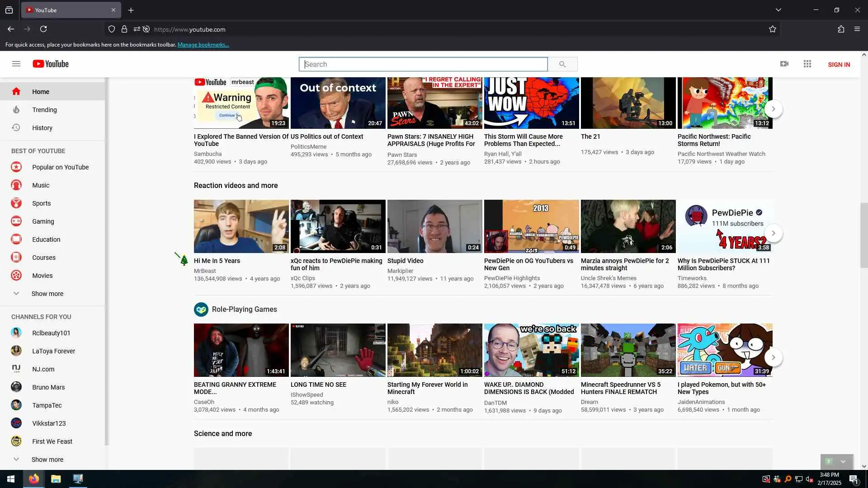Screen dimensions: 868x488
Task: Expand Show more under Best of YouTube
Action: pyautogui.click(x=47, y=294)
